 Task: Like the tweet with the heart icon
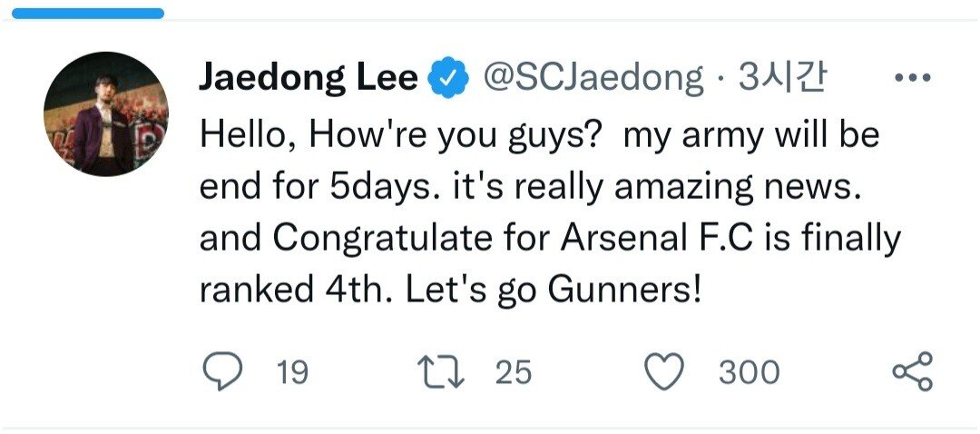[x=662, y=372]
